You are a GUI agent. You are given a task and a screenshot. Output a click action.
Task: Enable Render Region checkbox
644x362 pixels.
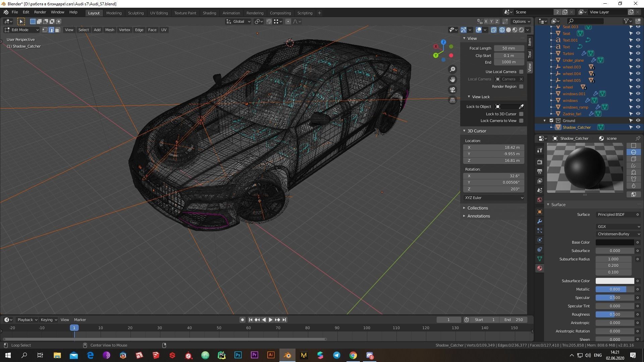coord(521,86)
